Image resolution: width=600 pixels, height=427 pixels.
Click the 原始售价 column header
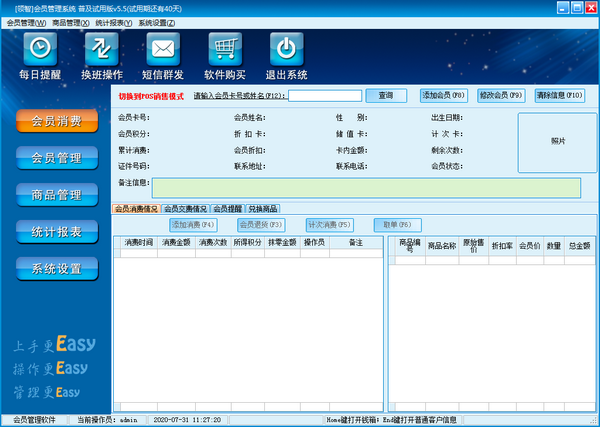point(473,246)
